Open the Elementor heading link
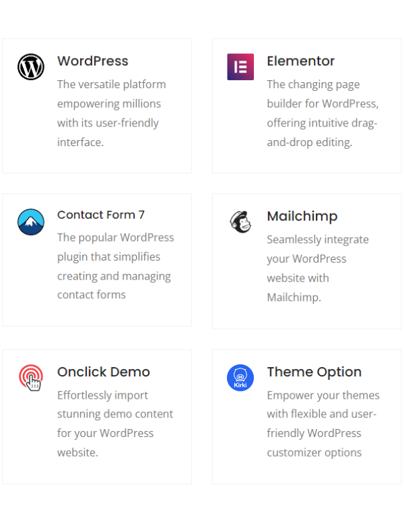The image size is (404, 532). 300,61
